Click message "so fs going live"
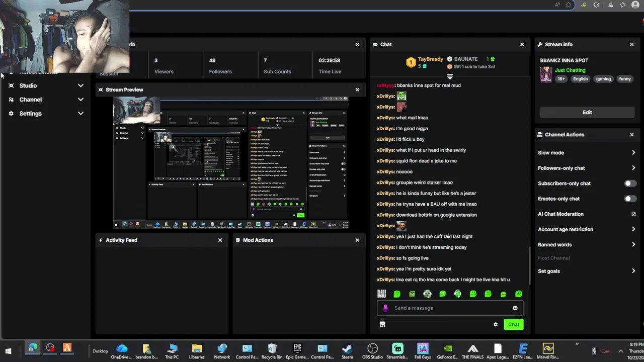The image size is (644, 362). (x=412, y=258)
